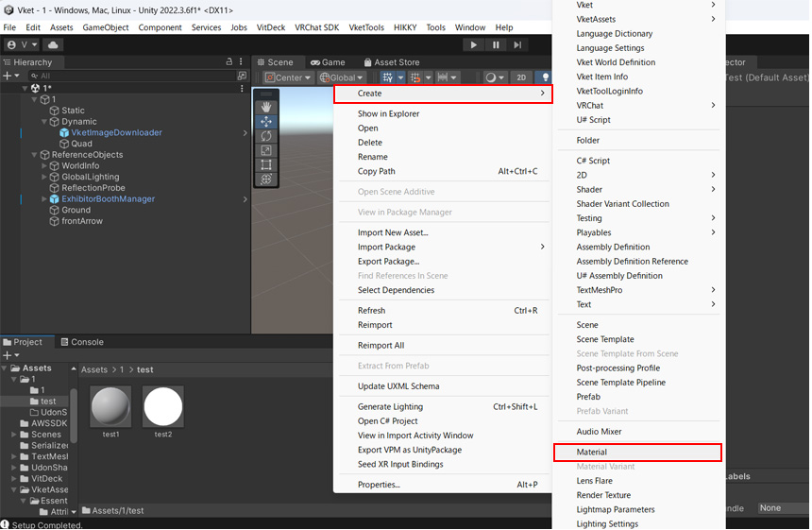812x530 pixels.
Task: Toggle grid visibility in Scene toolbar
Action: coord(387,77)
